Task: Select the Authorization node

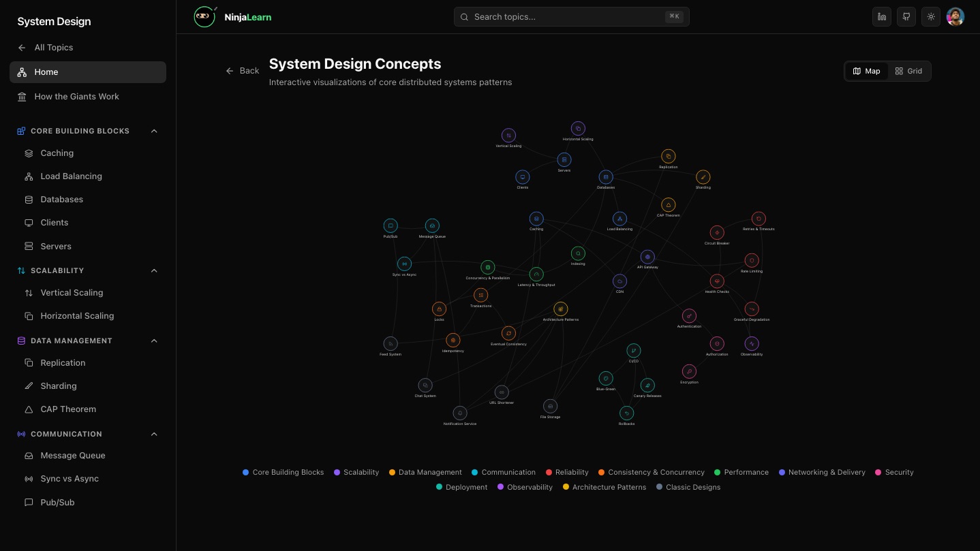Action: pyautogui.click(x=717, y=344)
